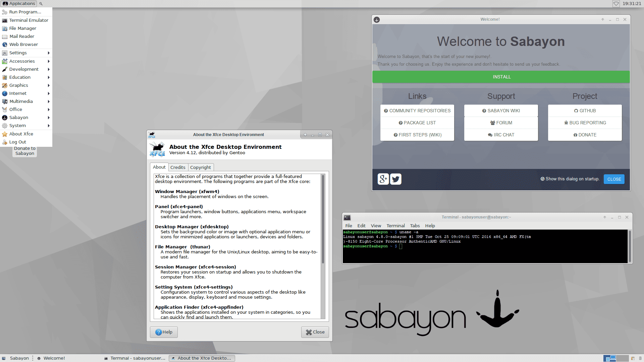
Task: Toggle 'Show this dialog on startup' checkbox
Action: 542,179
